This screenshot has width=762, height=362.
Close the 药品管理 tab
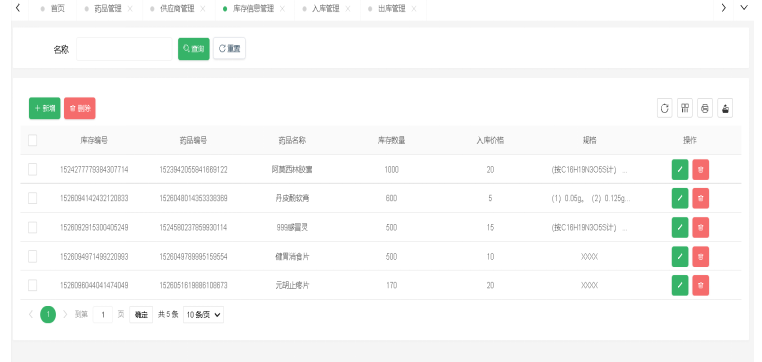pos(130,9)
